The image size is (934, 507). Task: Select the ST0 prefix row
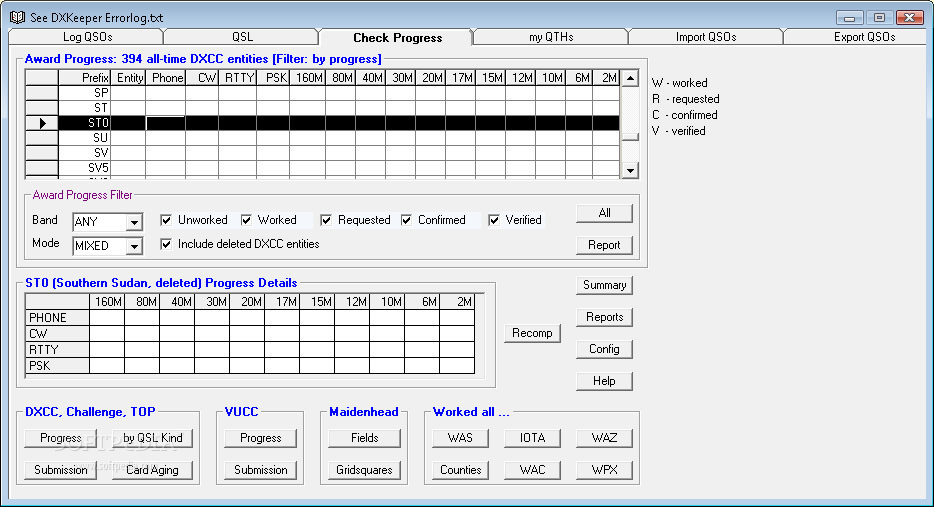(322, 123)
